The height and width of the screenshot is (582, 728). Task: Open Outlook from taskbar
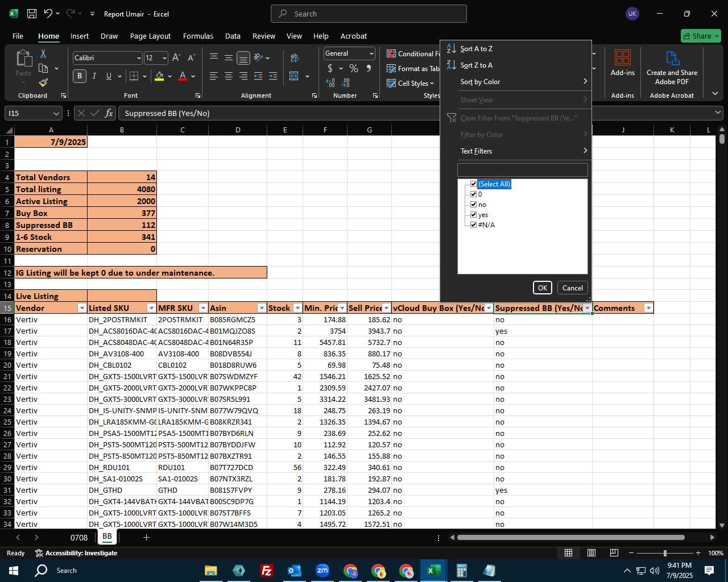[x=294, y=571]
